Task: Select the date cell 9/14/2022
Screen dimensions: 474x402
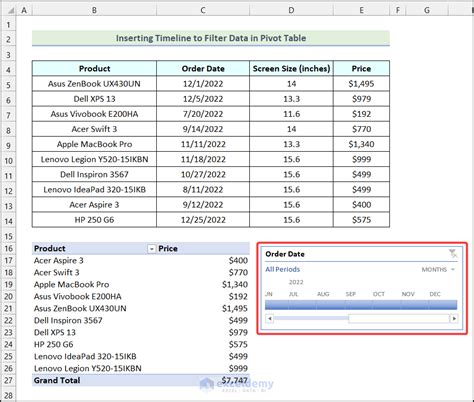Action: click(x=203, y=129)
